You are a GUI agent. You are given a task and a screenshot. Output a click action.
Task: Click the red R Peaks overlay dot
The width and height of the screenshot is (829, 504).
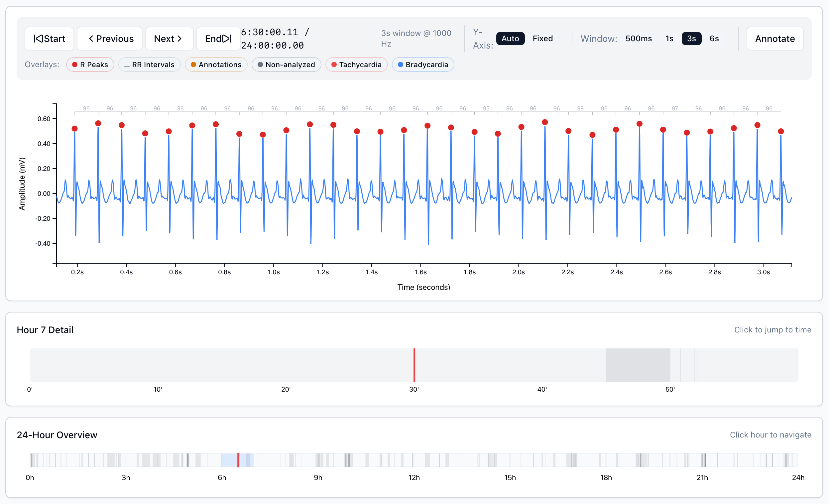pos(75,64)
